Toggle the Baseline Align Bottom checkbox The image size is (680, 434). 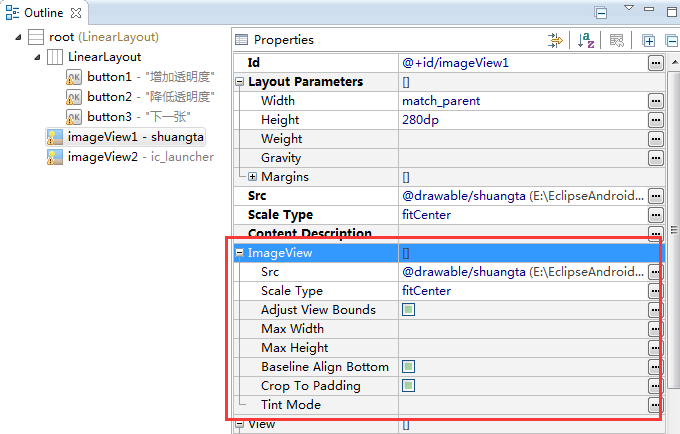(409, 367)
